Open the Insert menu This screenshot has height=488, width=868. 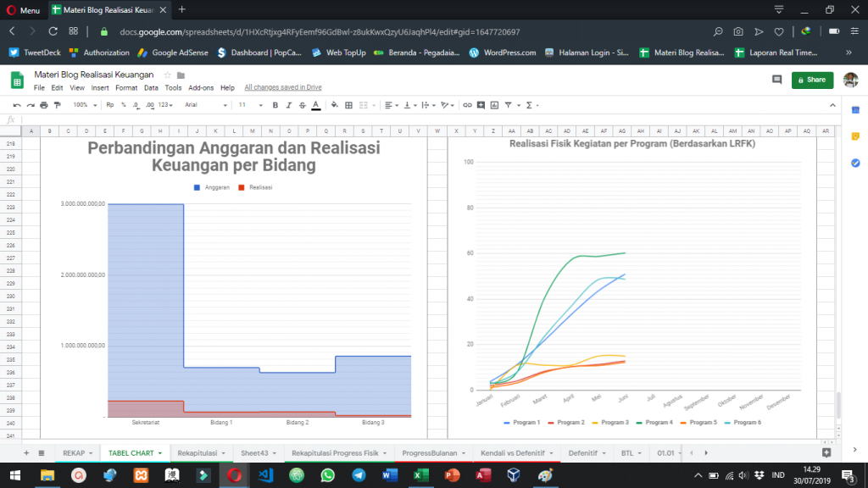(101, 87)
